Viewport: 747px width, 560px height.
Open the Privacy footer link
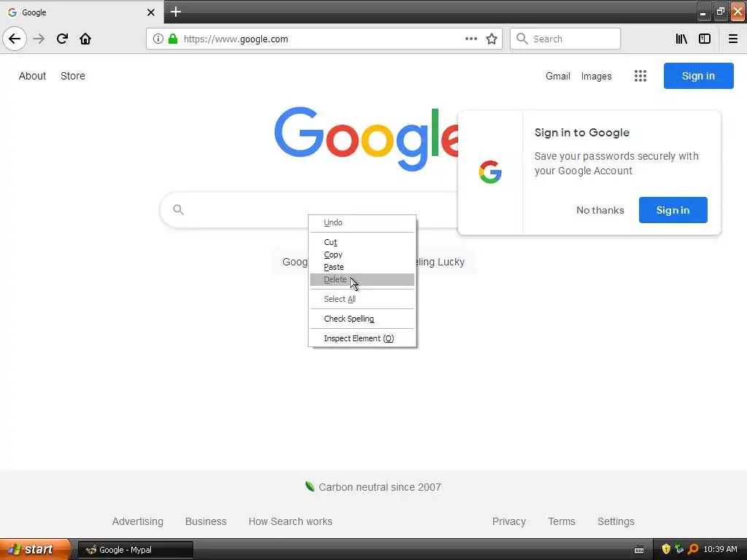pos(508,521)
